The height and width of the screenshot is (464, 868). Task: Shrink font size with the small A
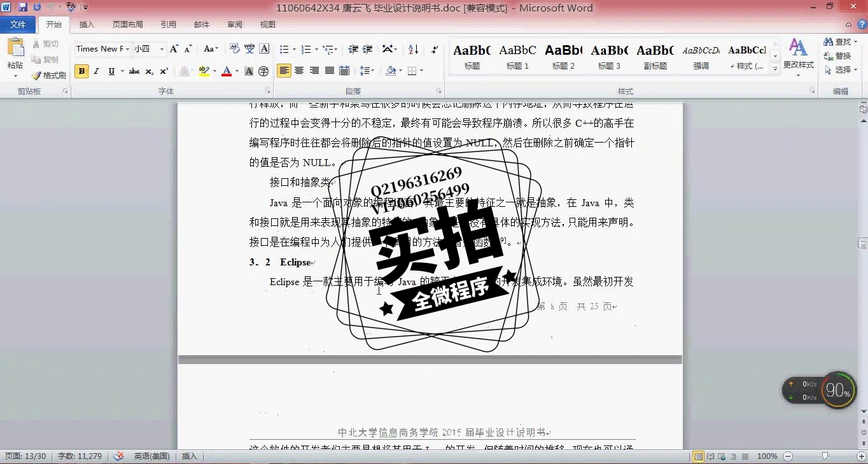pyautogui.click(x=188, y=49)
